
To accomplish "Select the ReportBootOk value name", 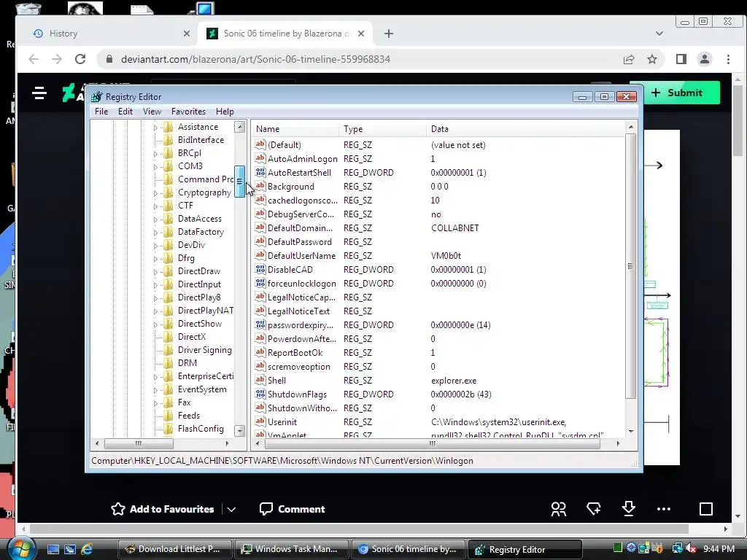I will click(295, 353).
